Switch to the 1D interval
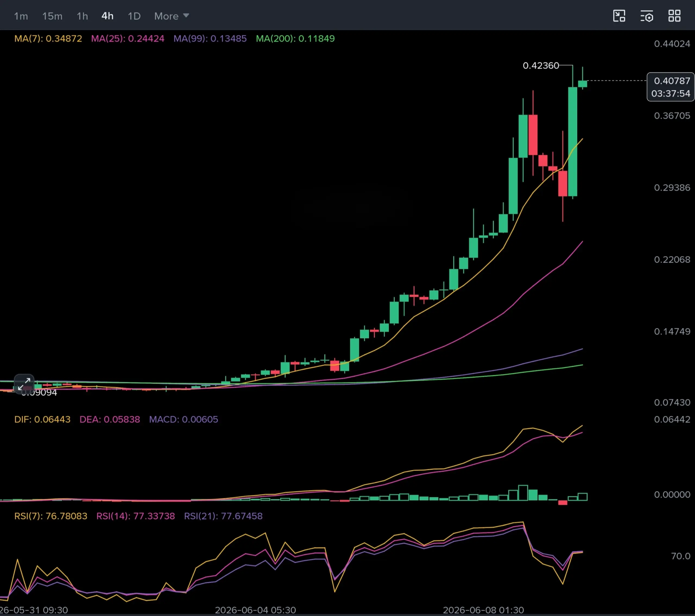The image size is (695, 616). (x=134, y=16)
